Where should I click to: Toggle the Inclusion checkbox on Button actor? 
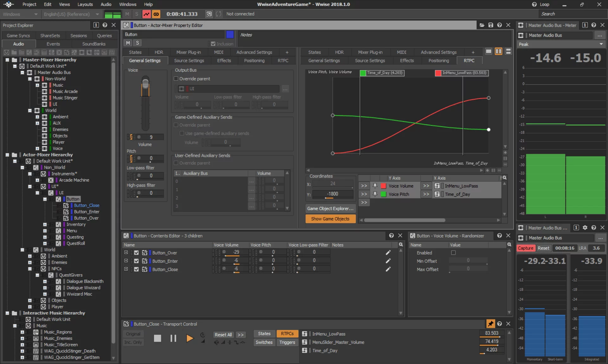213,43
